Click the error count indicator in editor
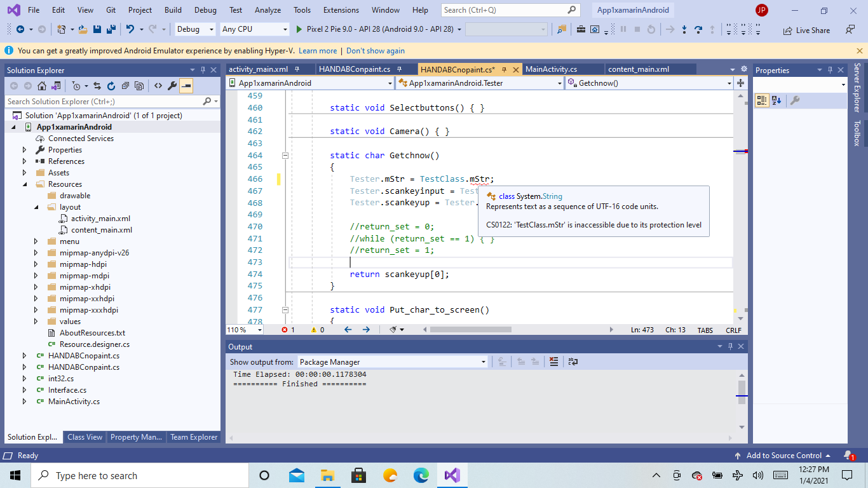The image size is (868, 488). [288, 330]
